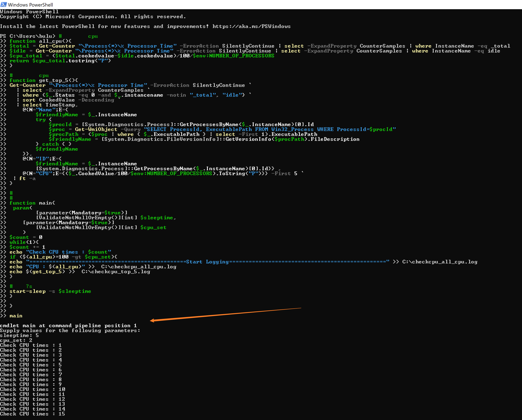Image resolution: width=522 pixels, height=420 pixels.
Task: Click the orange arrow annotation tip
Action: pyautogui.click(x=151, y=320)
